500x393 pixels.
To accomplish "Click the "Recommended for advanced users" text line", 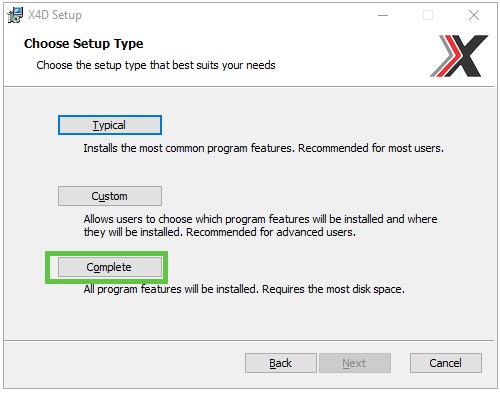I will point(220,232).
